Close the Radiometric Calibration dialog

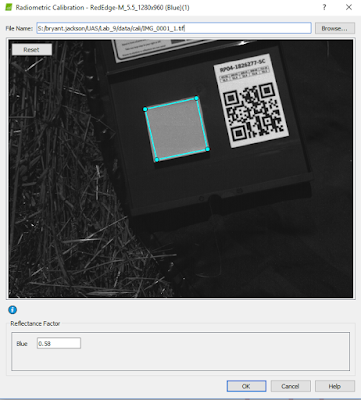point(349,7)
